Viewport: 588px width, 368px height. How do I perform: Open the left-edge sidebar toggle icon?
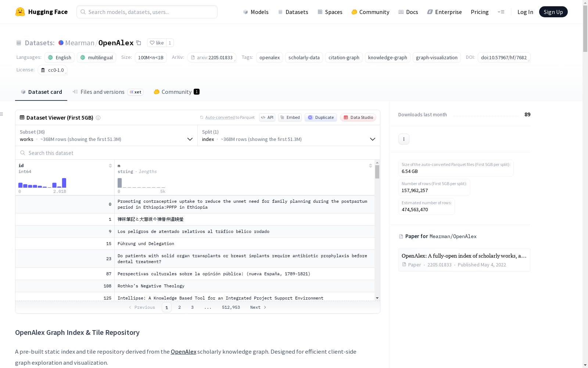tap(1, 114)
